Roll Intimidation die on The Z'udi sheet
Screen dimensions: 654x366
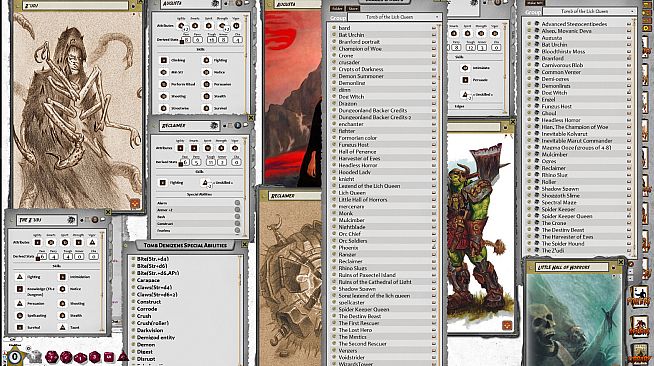[63, 277]
